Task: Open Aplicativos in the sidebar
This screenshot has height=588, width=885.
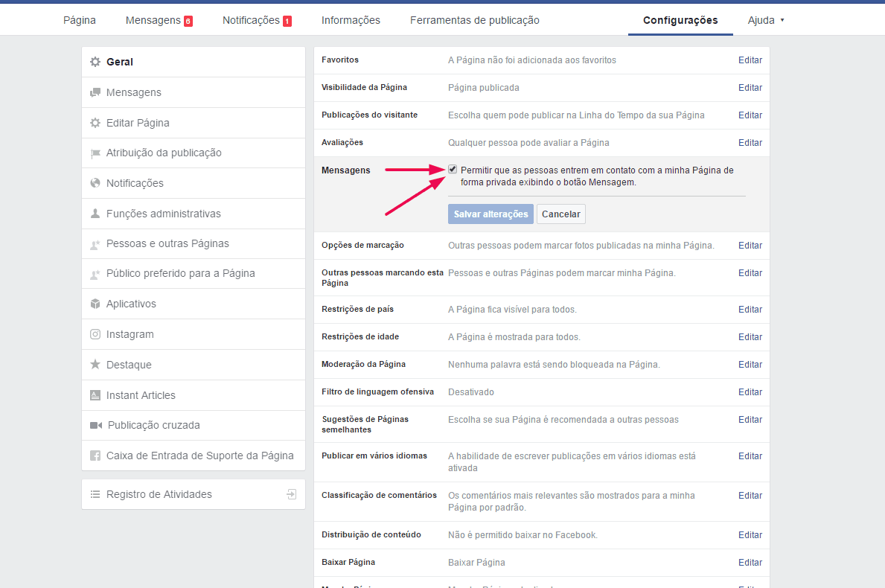Action: 194,304
